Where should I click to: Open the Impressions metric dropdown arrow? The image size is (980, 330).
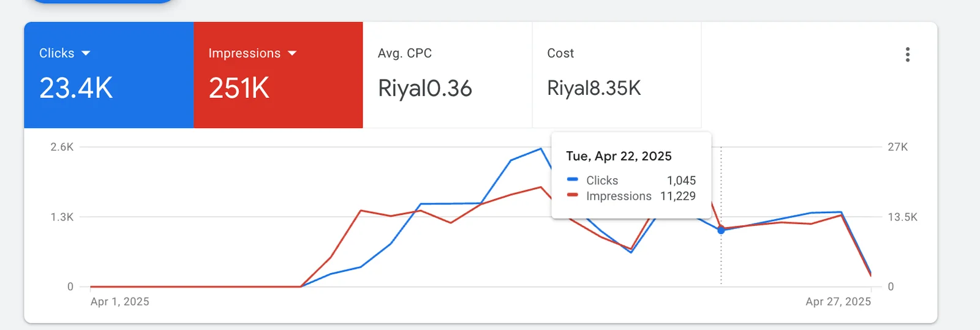tap(292, 53)
